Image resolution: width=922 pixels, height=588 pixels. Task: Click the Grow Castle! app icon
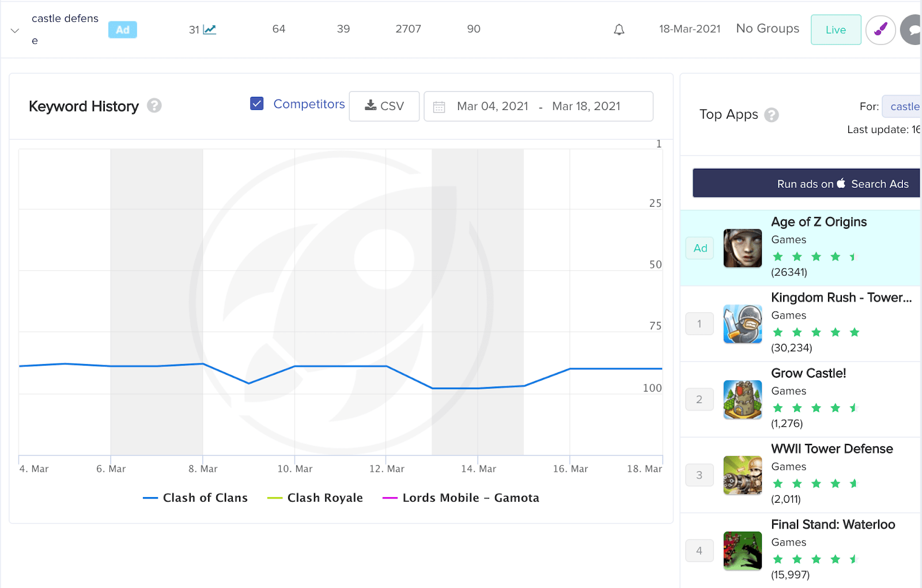[x=743, y=399]
